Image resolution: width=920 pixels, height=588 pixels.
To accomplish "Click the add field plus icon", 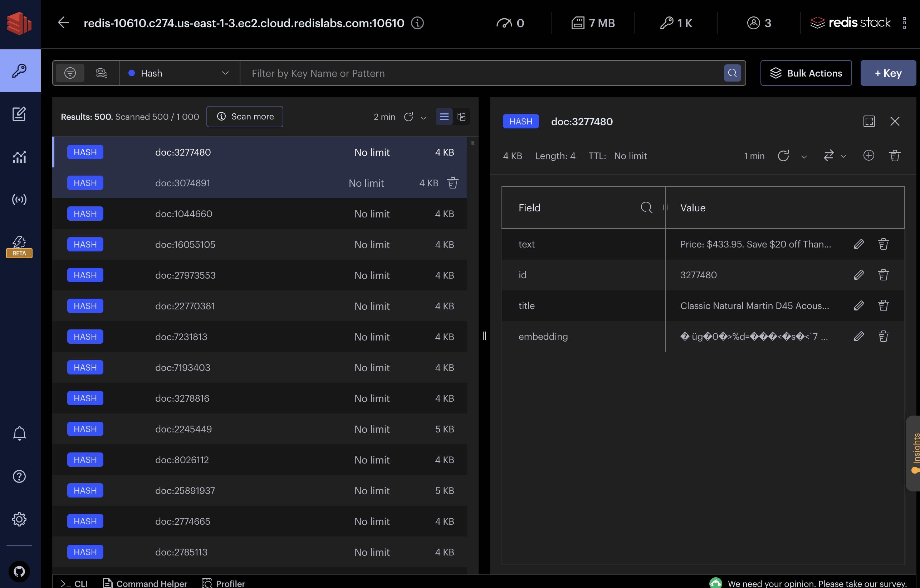I will tap(868, 156).
